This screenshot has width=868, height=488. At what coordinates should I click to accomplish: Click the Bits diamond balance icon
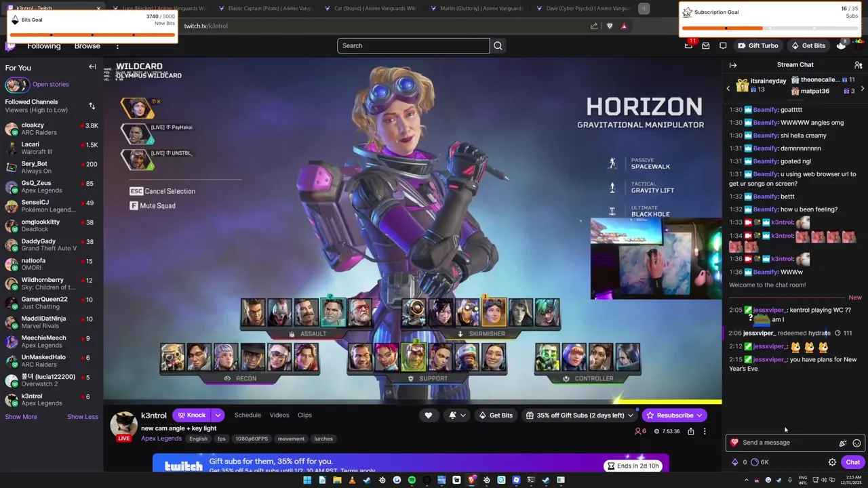(734, 462)
